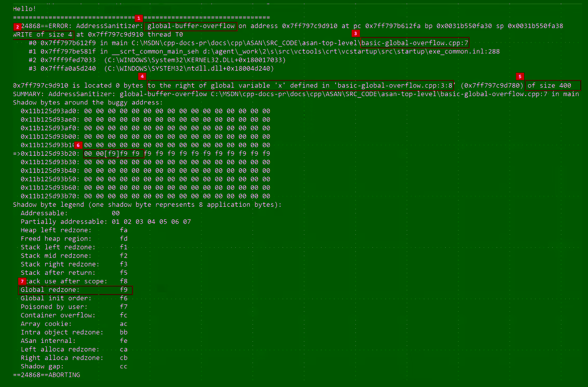Click callout marker 4 about the overflow location

click(x=142, y=76)
